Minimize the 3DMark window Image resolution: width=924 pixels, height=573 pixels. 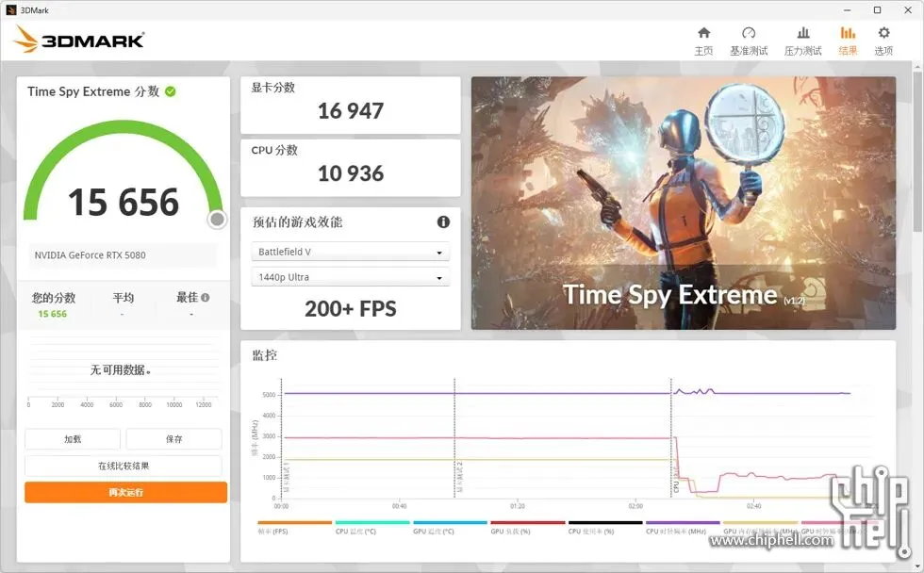tap(847, 10)
